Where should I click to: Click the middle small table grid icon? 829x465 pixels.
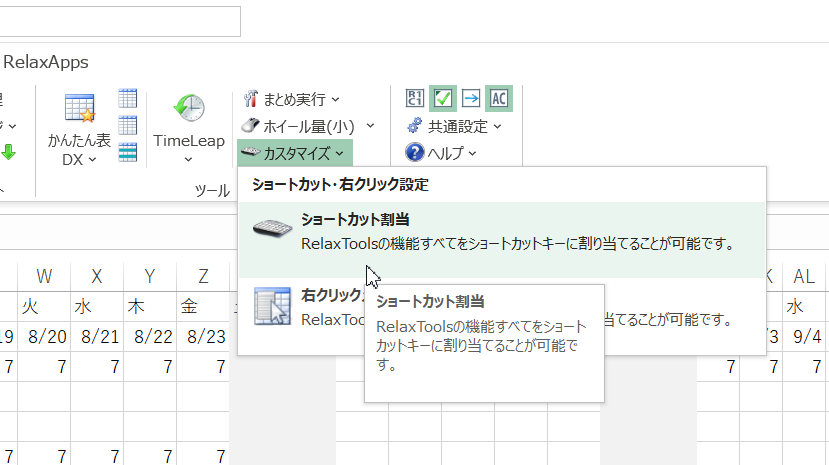click(x=127, y=126)
